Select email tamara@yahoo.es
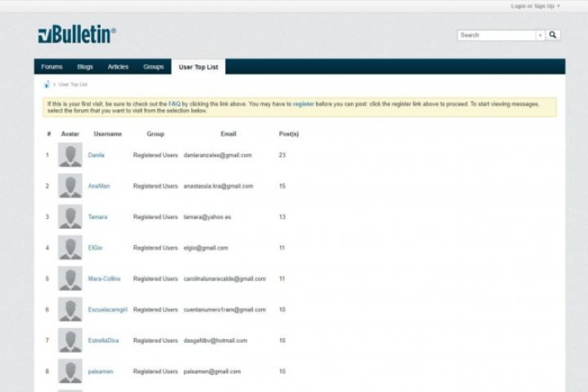 click(207, 216)
